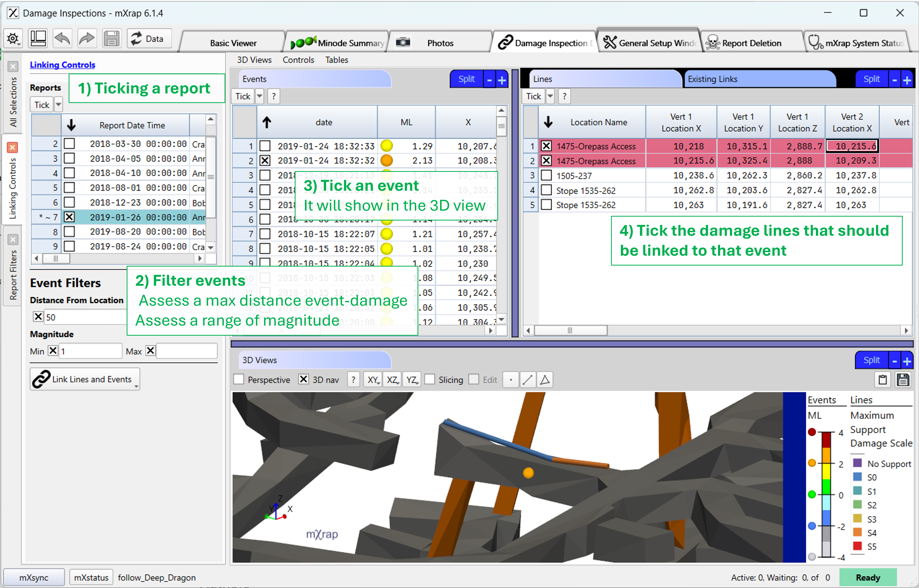
Task: Click the Lines horizontal scrollbar thumb
Action: (571, 330)
